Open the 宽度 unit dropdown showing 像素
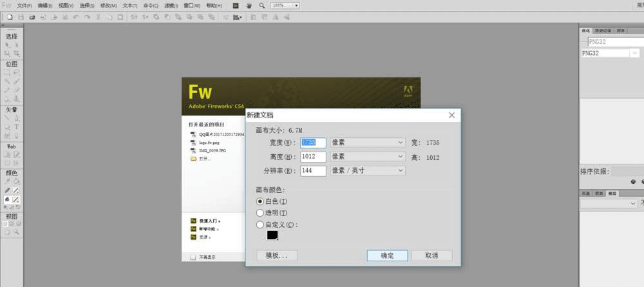 point(368,143)
